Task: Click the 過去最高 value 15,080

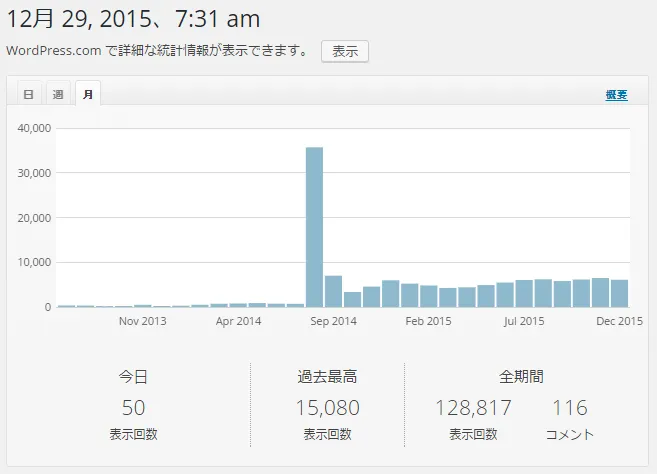Action: point(327,408)
